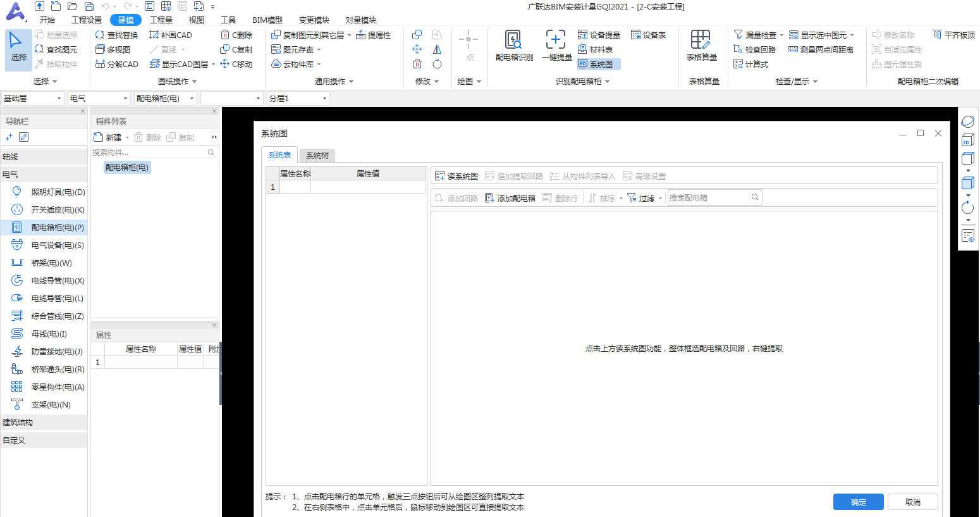Image resolution: width=980 pixels, height=517 pixels.
Task: Open the 工程量 ribbon tab
Action: coord(161,20)
